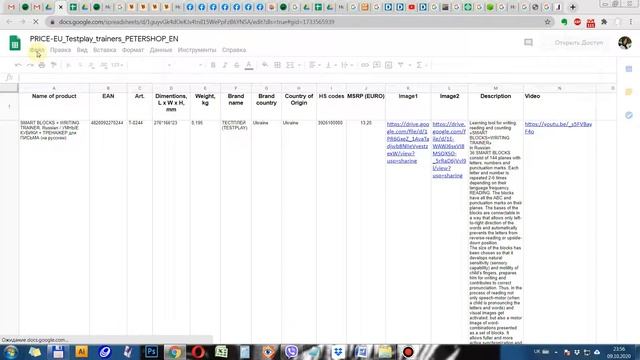Image resolution: width=640 pixels, height=360 pixels.
Task: Open the account avatar menu
Action: tap(625, 42)
